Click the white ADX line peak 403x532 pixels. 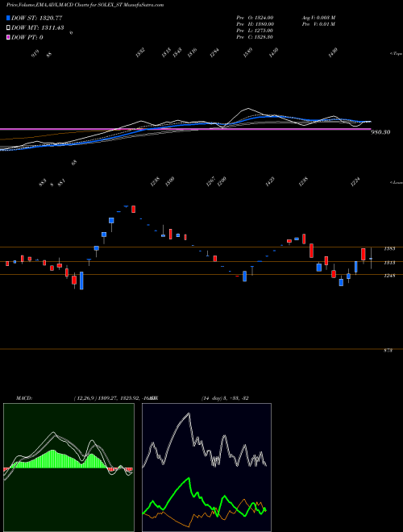coord(189,414)
